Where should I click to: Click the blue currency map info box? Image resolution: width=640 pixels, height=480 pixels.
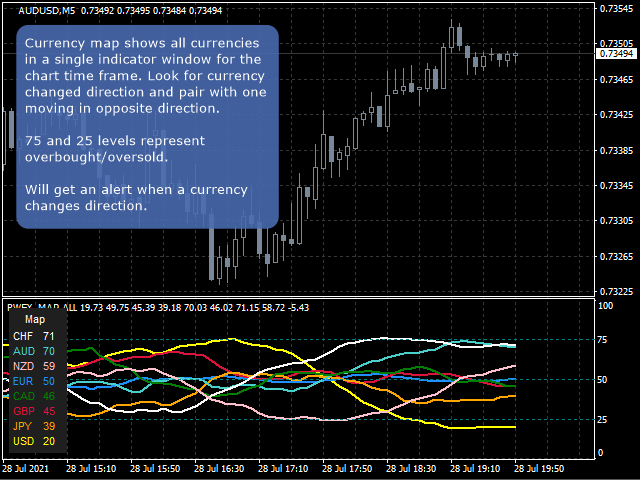click(x=148, y=127)
